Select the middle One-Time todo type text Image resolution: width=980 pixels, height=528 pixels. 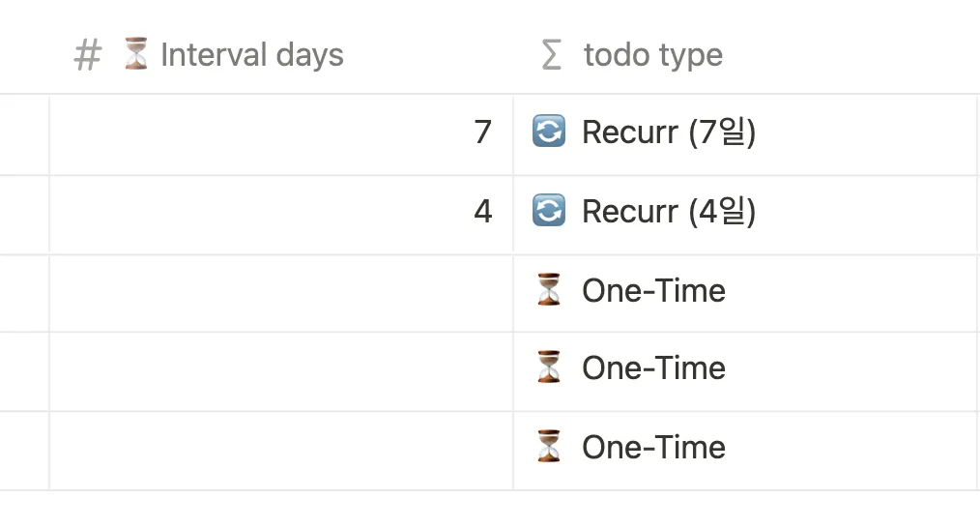pyautogui.click(x=653, y=368)
